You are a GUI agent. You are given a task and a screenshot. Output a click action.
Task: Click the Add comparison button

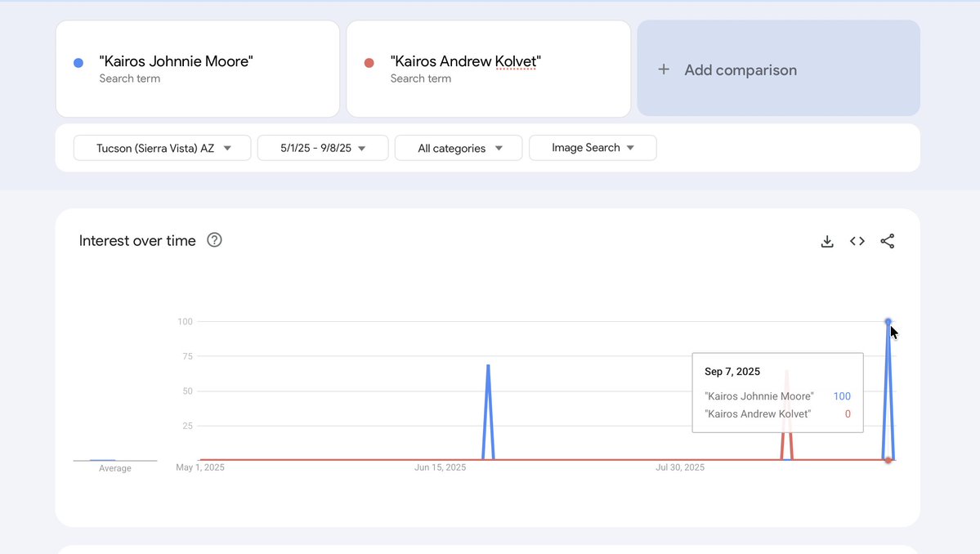(x=778, y=68)
